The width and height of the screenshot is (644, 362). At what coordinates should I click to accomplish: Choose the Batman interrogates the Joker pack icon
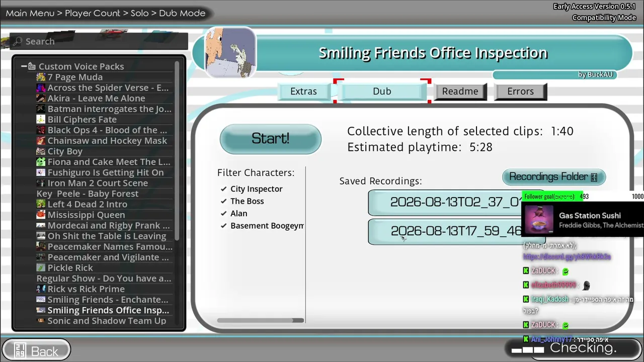click(41, 109)
